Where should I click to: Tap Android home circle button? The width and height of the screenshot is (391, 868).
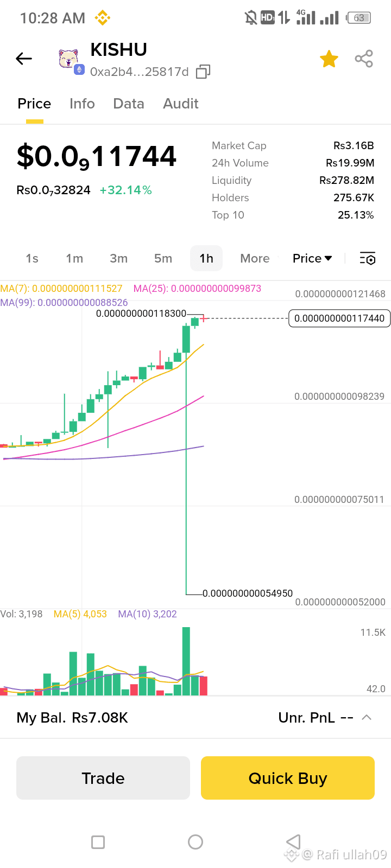(x=195, y=842)
